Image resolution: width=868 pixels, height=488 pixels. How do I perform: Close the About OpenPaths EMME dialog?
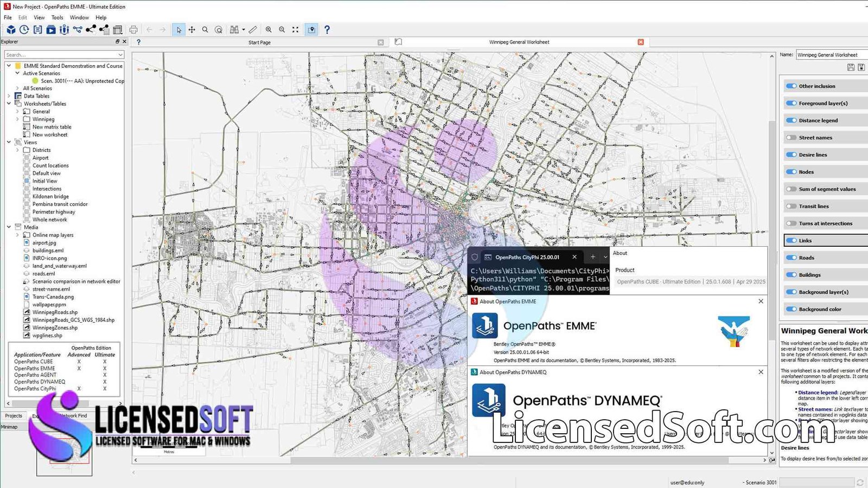(761, 301)
